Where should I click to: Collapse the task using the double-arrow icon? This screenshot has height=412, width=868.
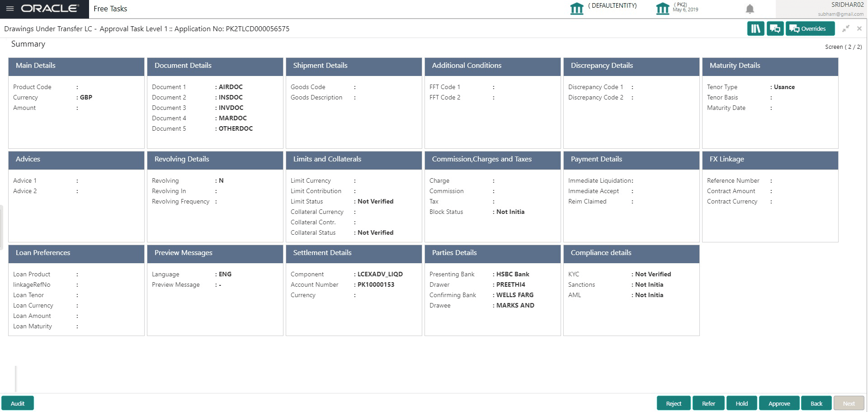pos(845,28)
